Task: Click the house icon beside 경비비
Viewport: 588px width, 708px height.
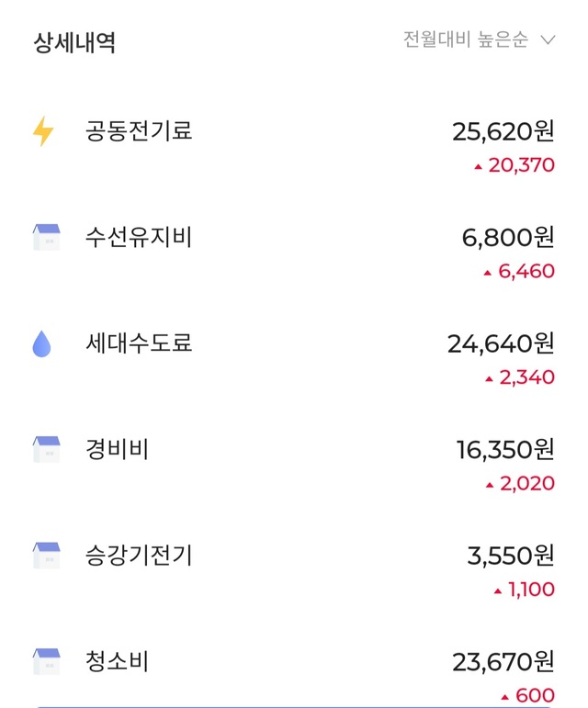Action: [46, 450]
